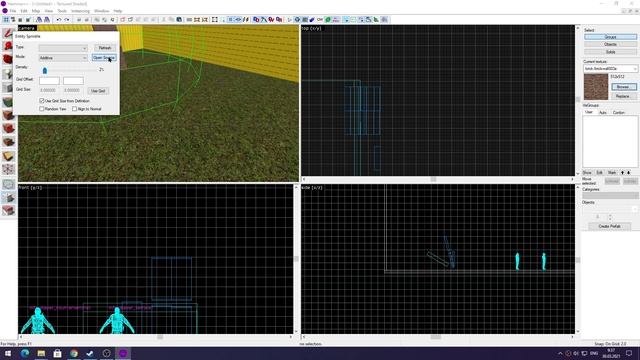Uncheck Use Grid Size from Definition
The width and height of the screenshot is (640, 360).
pos(42,101)
